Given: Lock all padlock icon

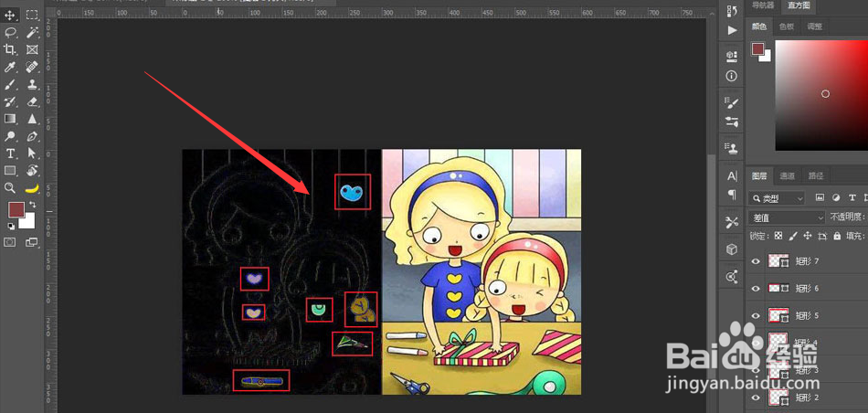Looking at the screenshot, I should point(837,236).
